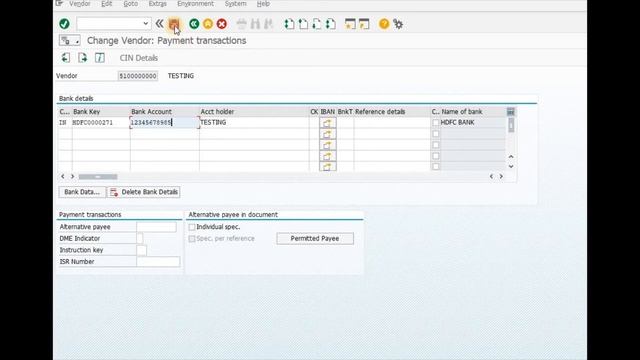Open Services for Object dropdown beside title
Viewport: 640px width, 360px height.
tap(69, 40)
